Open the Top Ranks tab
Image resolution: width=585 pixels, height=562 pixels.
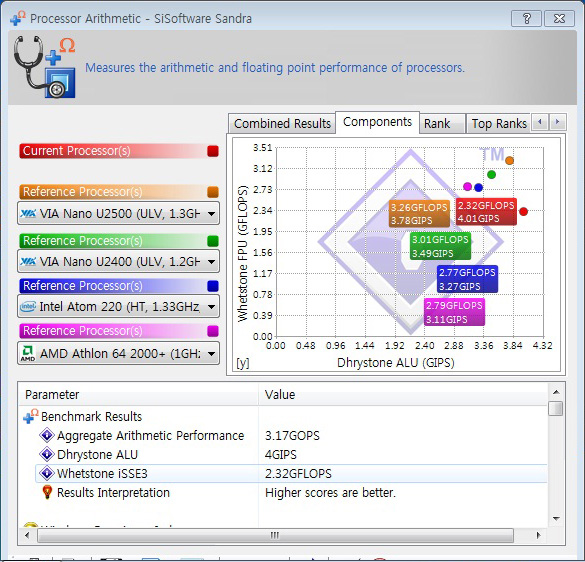click(498, 124)
